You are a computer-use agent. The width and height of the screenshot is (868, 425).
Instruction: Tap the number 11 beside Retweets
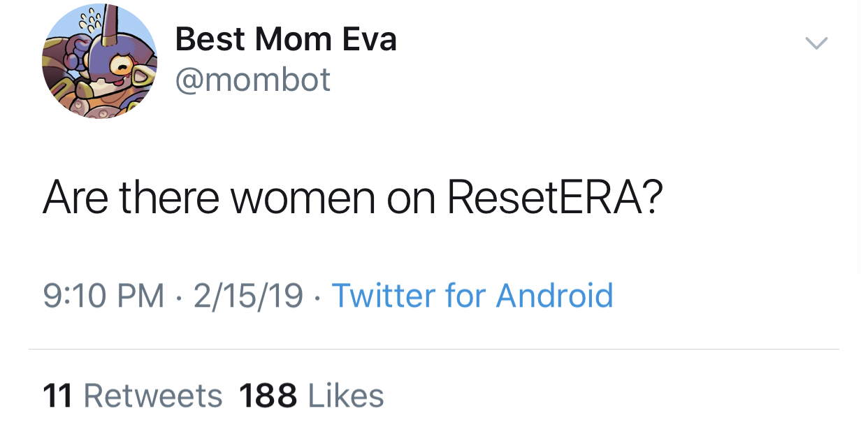tap(58, 396)
